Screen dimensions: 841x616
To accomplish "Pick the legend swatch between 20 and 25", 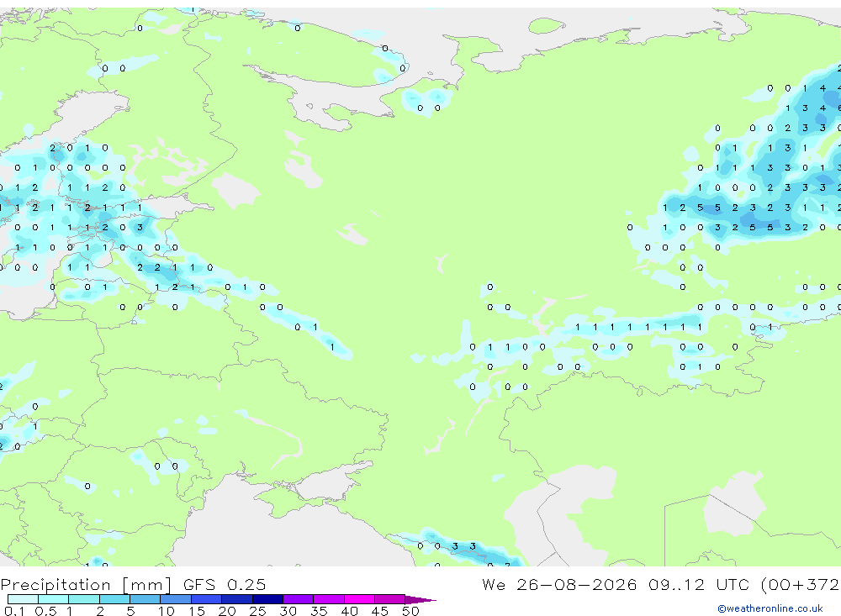I will [x=237, y=599].
